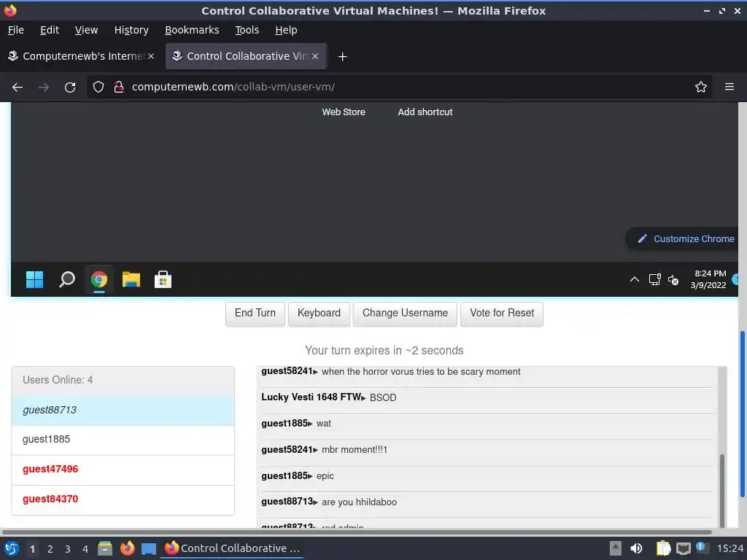Click the chat message 'BSOD'

382,397
